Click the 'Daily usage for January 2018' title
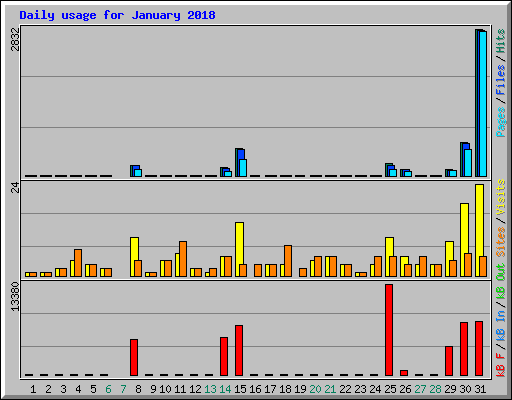This screenshot has width=512, height=400. 117,15
